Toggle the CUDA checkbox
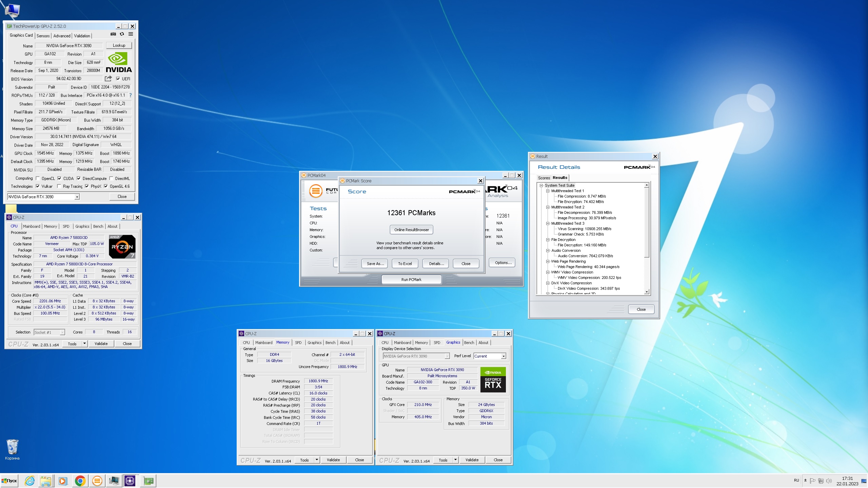The height and width of the screenshot is (488, 868). coord(59,178)
